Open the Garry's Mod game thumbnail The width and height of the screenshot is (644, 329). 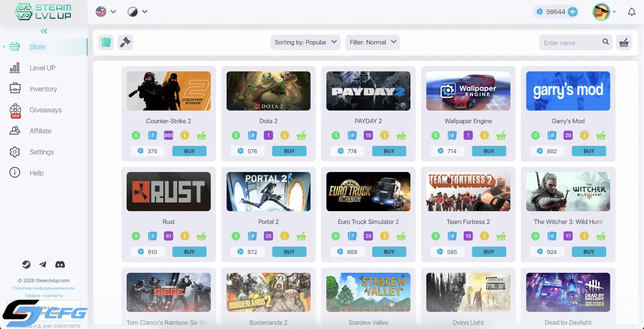point(568,91)
